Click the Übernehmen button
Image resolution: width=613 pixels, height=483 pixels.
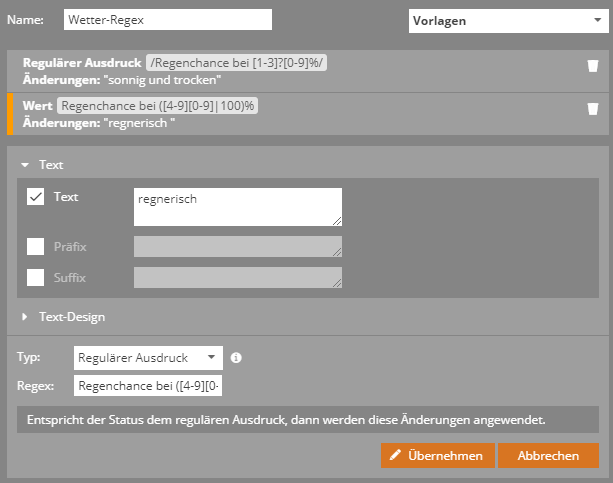438,456
